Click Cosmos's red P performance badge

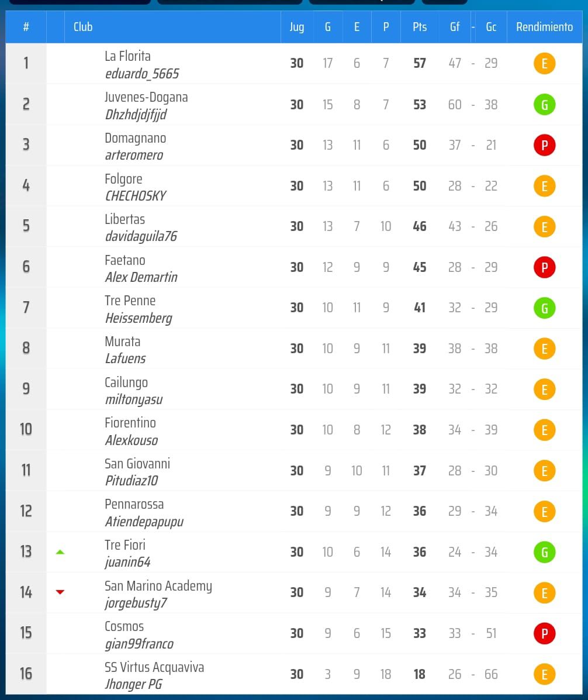click(x=544, y=633)
